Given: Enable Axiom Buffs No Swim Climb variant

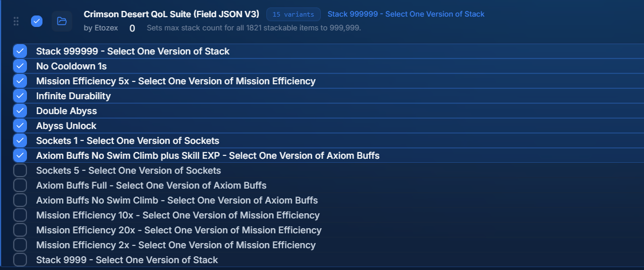Looking at the screenshot, I should point(20,200).
